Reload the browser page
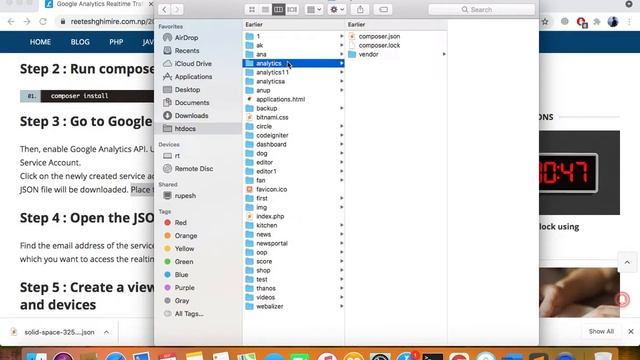Screen dimensions: 640x360 click(x=43, y=21)
